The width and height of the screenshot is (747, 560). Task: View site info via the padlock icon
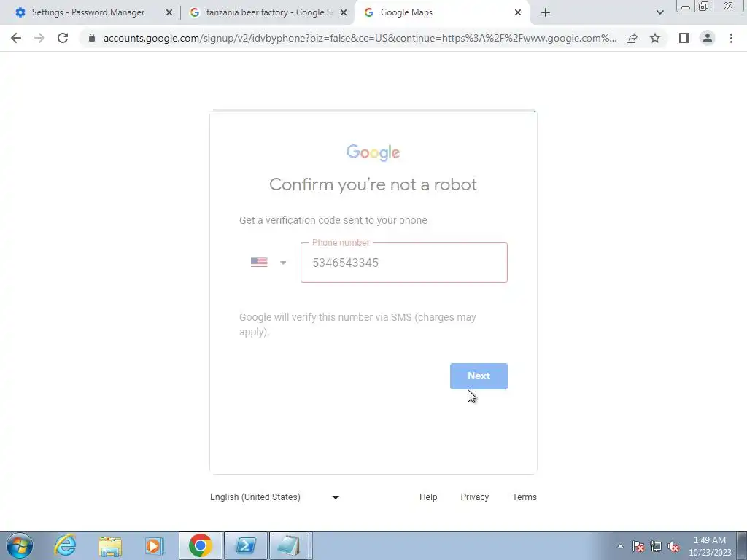point(92,38)
